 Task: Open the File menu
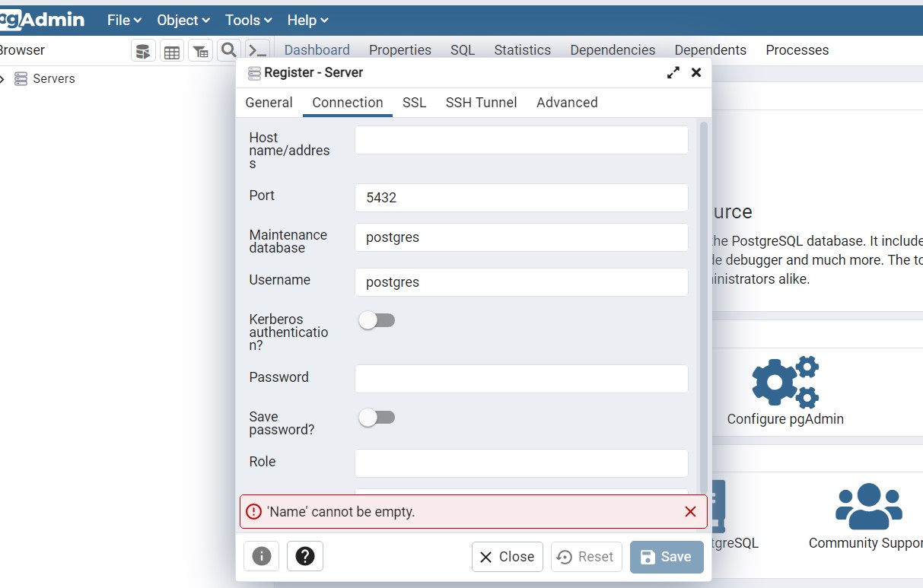[x=125, y=21]
